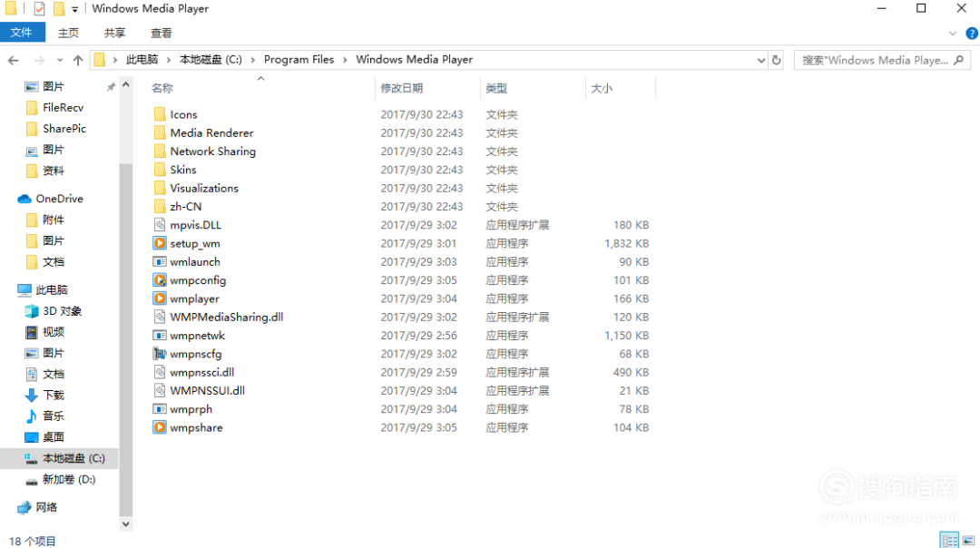Click Program Files in the address bar
The width and height of the screenshot is (980, 548).
[x=299, y=60]
